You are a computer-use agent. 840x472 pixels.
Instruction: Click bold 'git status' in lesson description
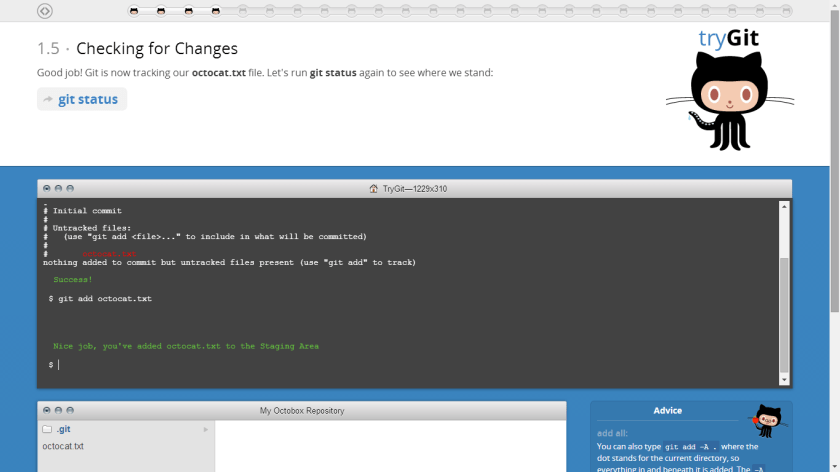333,72
